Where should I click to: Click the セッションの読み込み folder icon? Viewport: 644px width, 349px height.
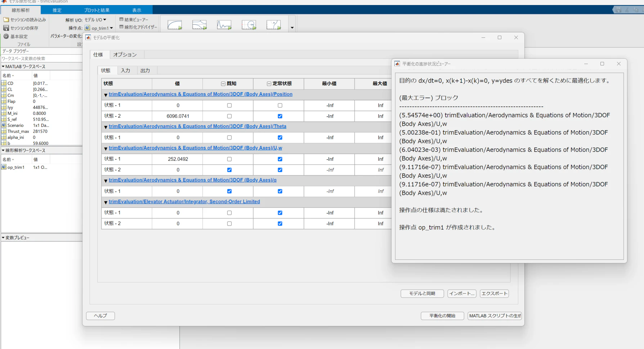pyautogui.click(x=6, y=19)
